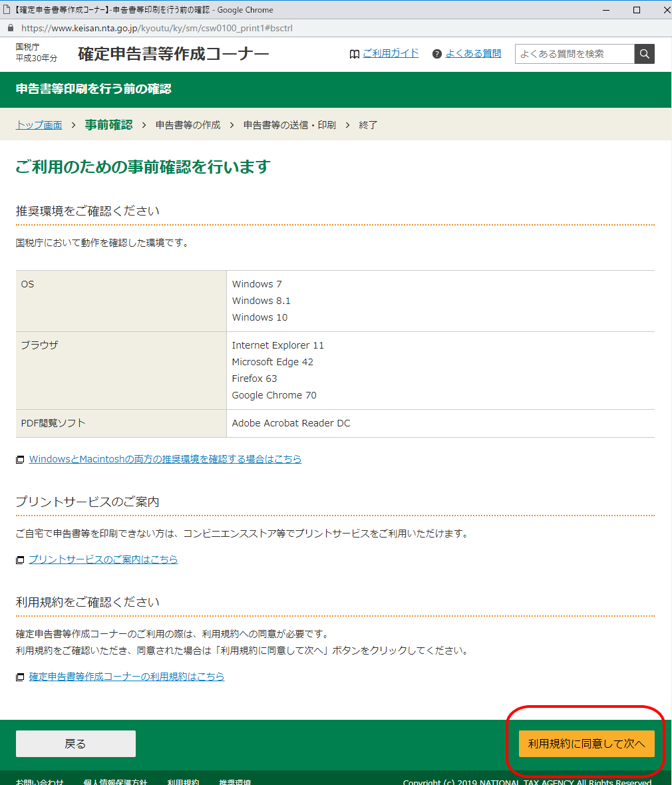
Task: Click the question mark icon beside よくある質問
Action: pyautogui.click(x=436, y=54)
